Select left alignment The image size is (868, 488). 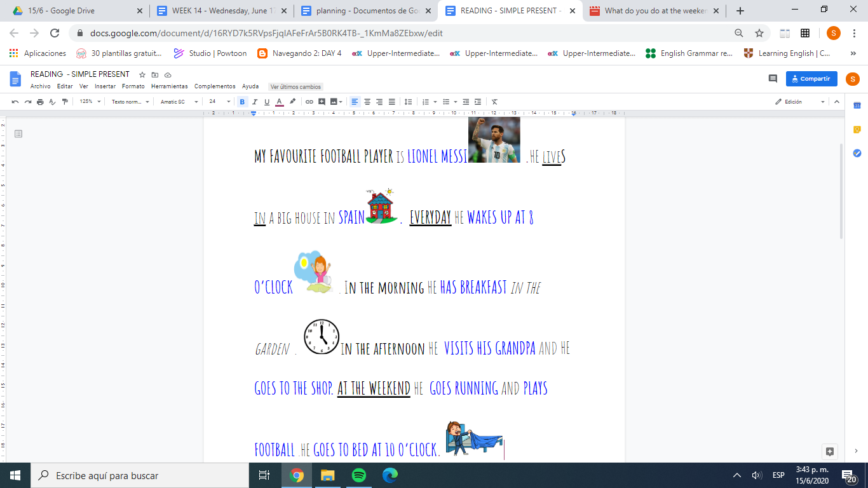pyautogui.click(x=355, y=102)
